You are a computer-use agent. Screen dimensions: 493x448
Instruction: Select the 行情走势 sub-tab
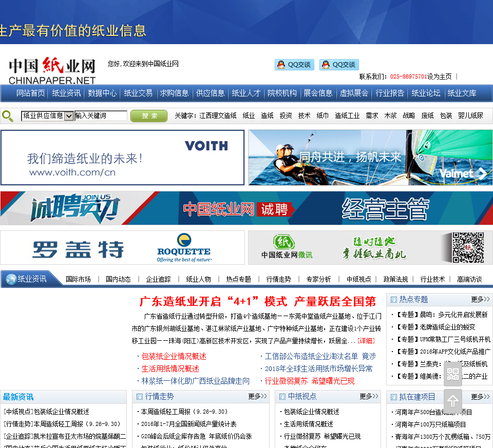click(x=278, y=279)
